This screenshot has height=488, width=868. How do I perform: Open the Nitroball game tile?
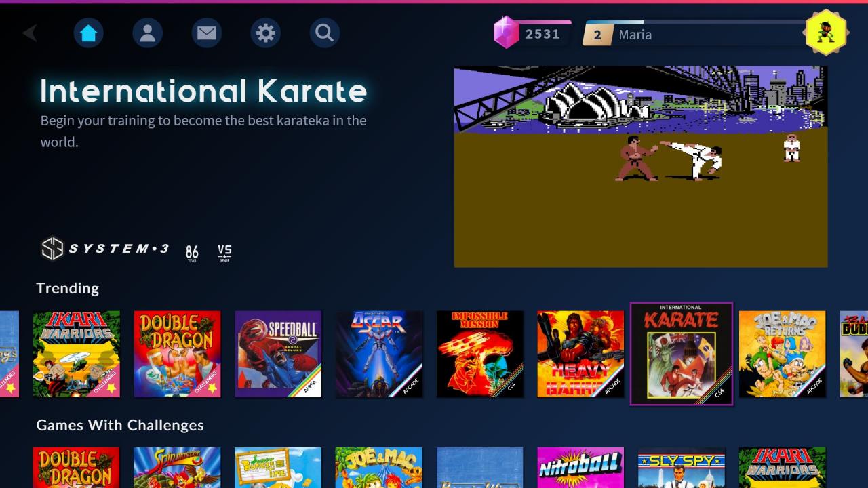pos(580,468)
